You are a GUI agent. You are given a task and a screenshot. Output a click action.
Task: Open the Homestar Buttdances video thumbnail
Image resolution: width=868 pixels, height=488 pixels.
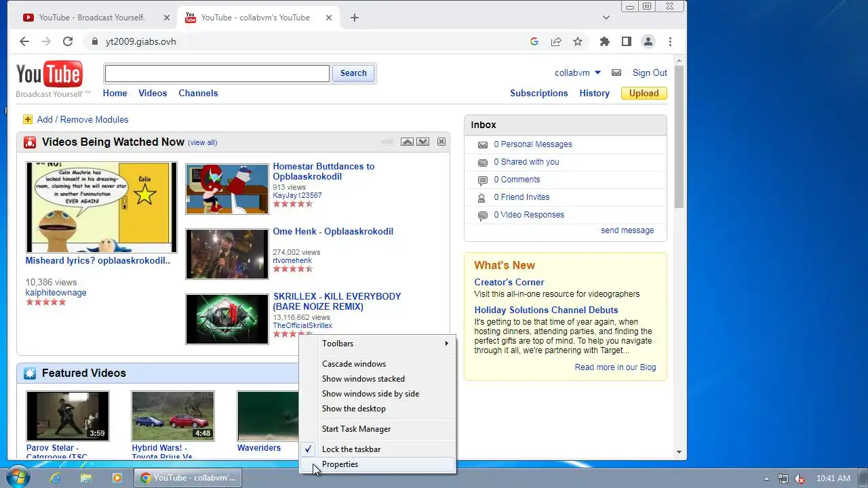point(227,189)
